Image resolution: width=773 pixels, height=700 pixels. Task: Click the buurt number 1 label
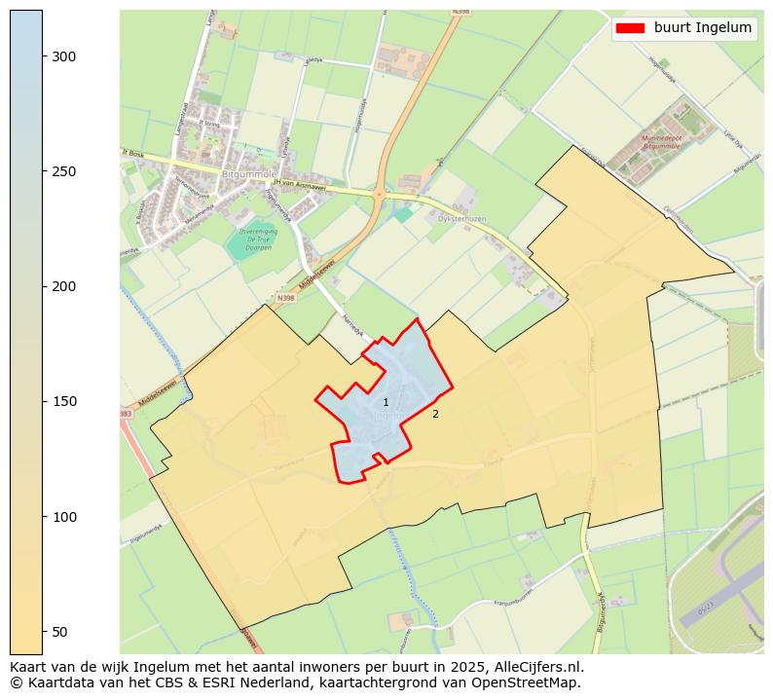pyautogui.click(x=386, y=403)
